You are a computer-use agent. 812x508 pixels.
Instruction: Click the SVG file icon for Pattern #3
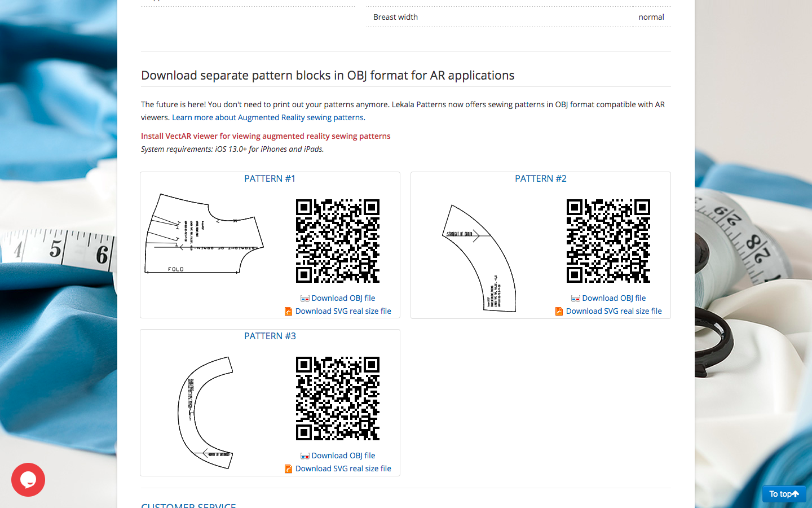[288, 469]
